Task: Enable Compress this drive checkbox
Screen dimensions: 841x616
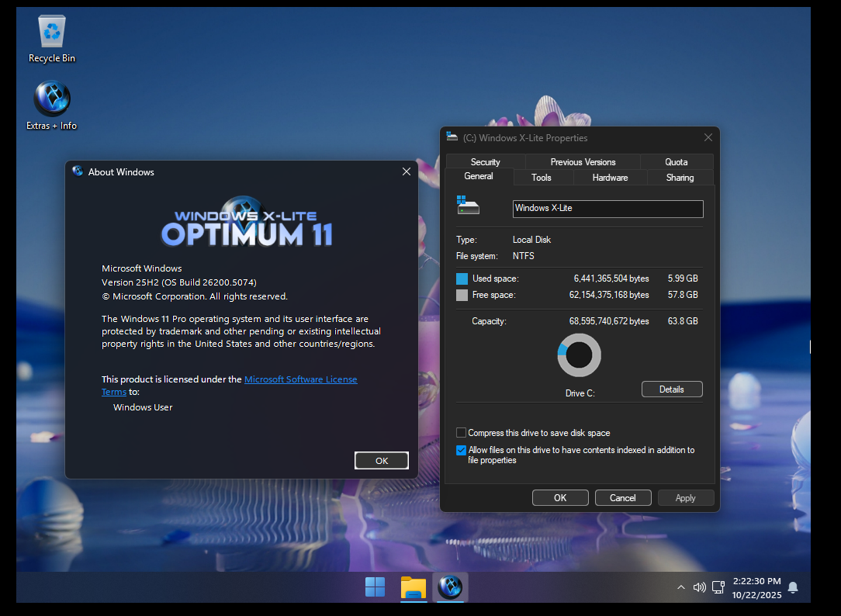Action: click(462, 433)
